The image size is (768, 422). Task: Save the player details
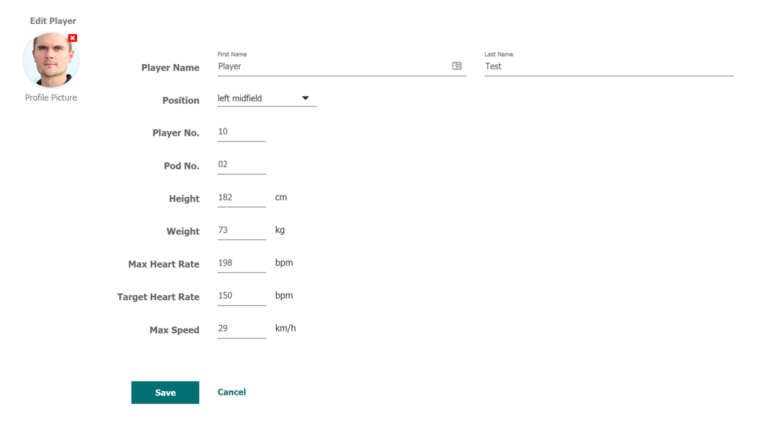(165, 393)
